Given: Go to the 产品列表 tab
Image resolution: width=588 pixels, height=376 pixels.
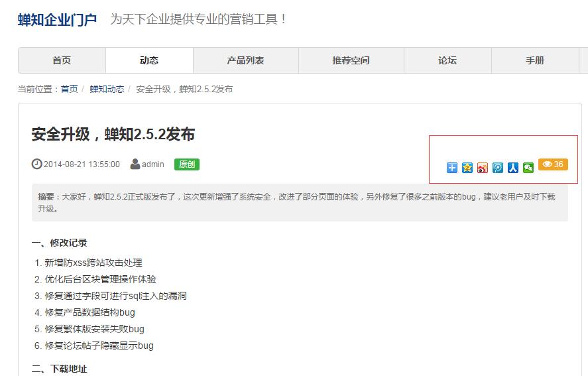Looking at the screenshot, I should (x=246, y=60).
